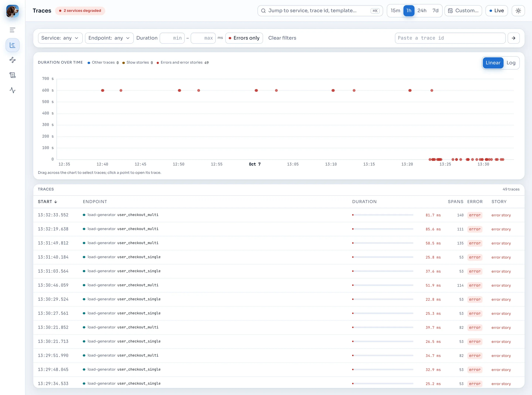Switch chart scale to Linear

tap(493, 63)
